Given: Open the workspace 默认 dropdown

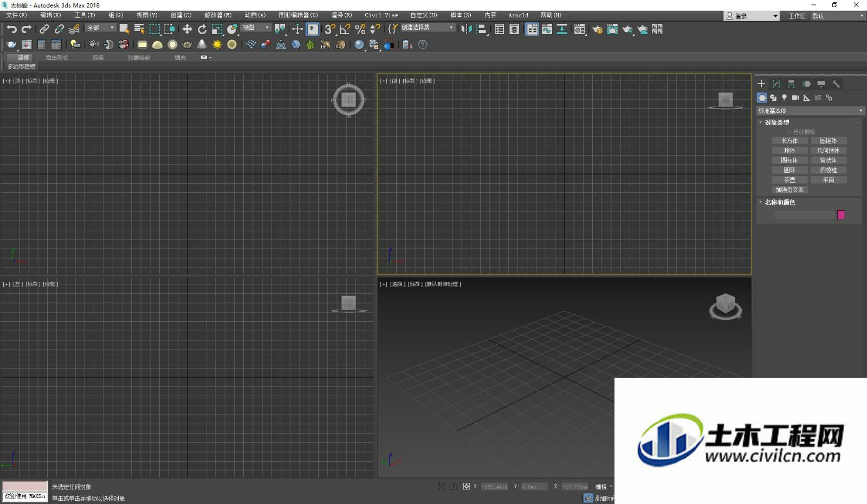Looking at the screenshot, I should pos(838,16).
